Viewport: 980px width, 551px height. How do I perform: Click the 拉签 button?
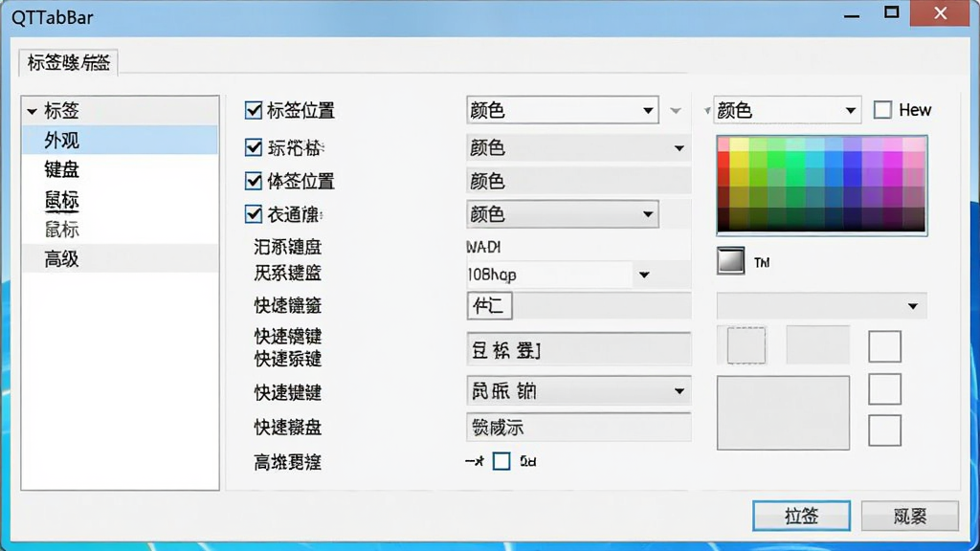(x=801, y=516)
